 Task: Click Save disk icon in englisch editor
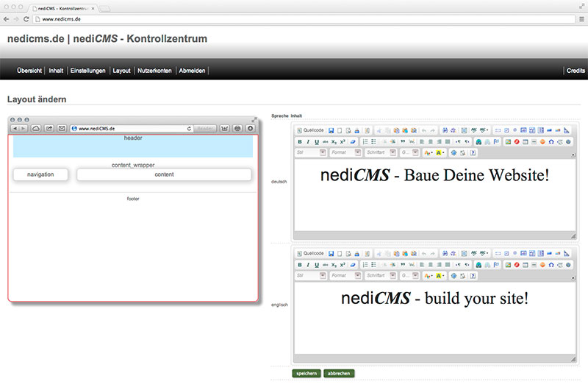(331, 254)
